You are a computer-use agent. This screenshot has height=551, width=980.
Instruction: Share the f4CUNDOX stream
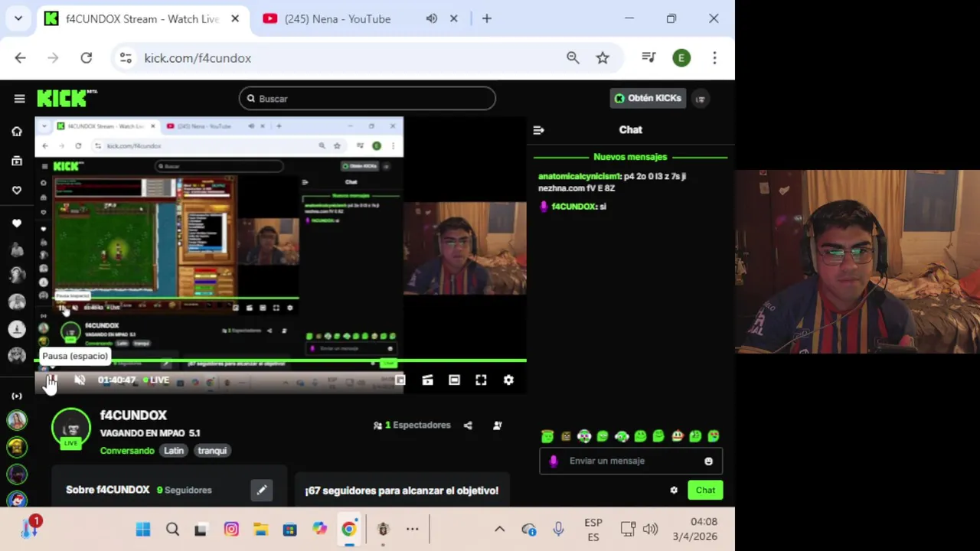pyautogui.click(x=468, y=425)
